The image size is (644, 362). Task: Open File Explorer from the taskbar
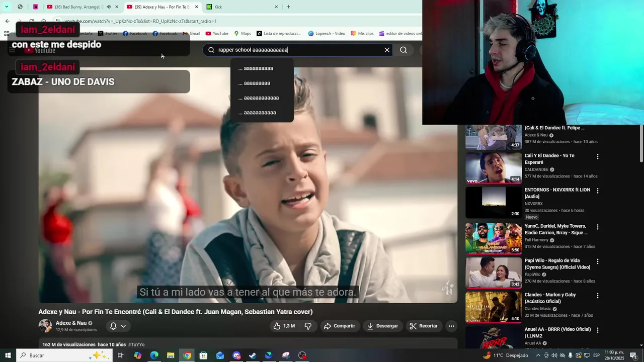click(x=171, y=355)
